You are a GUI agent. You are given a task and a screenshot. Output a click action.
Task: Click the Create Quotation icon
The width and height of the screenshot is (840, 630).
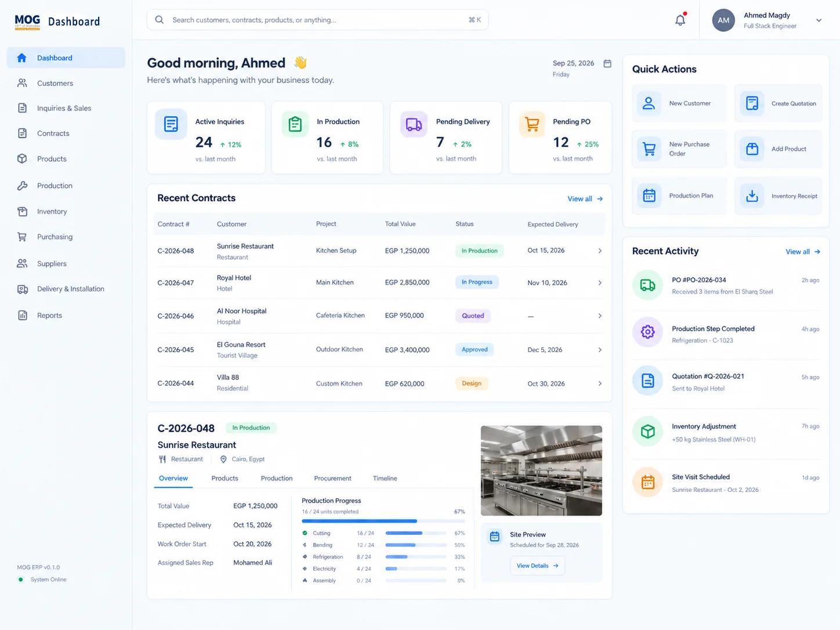pyautogui.click(x=752, y=103)
